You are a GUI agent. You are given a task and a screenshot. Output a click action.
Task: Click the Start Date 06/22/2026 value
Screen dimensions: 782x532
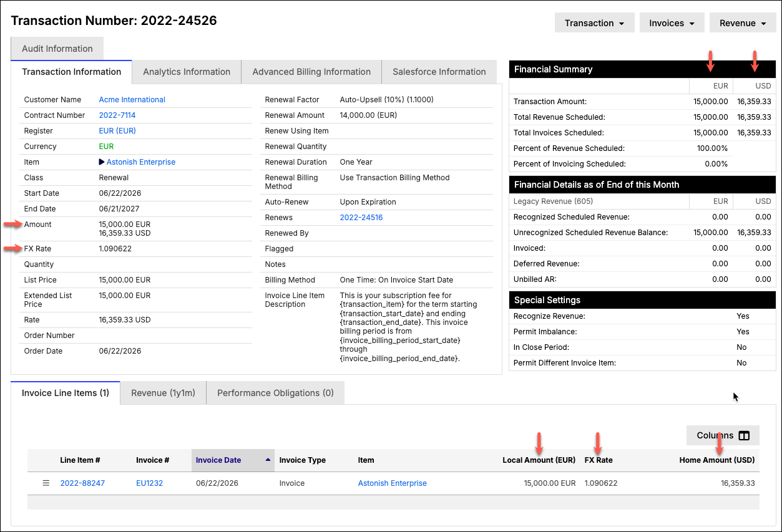[120, 193]
